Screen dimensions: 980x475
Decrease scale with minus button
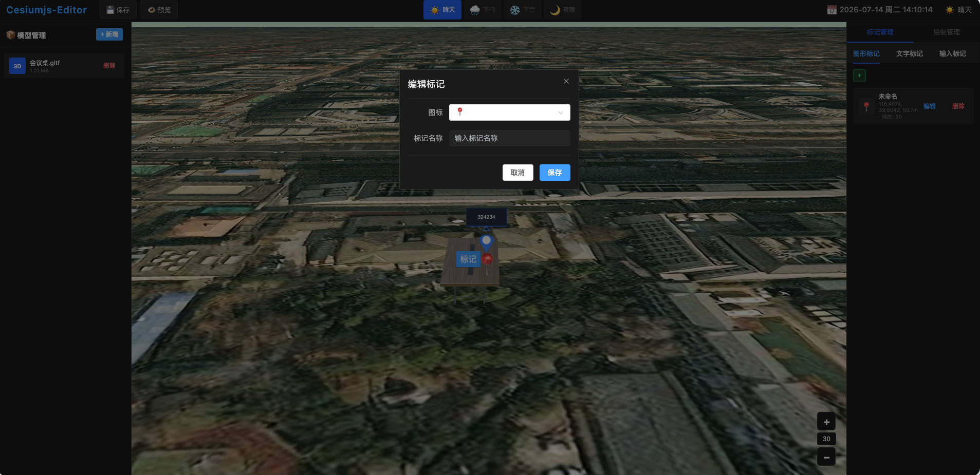pos(826,457)
